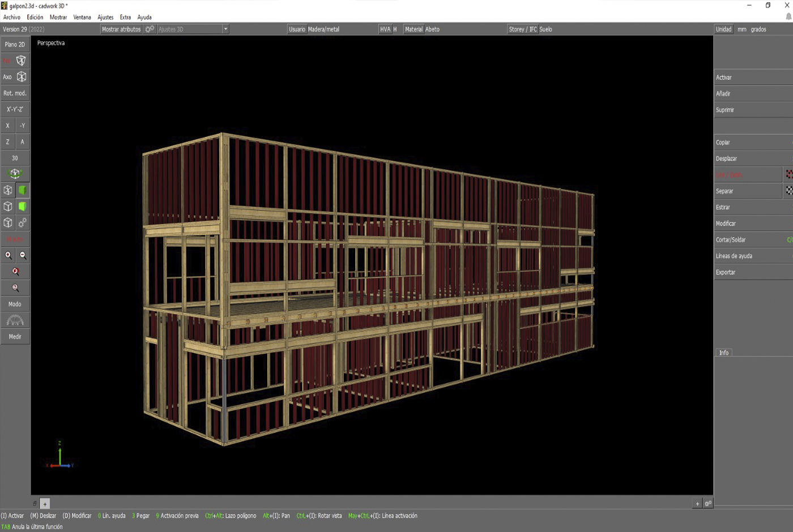Click the Exportar button

[x=726, y=272]
